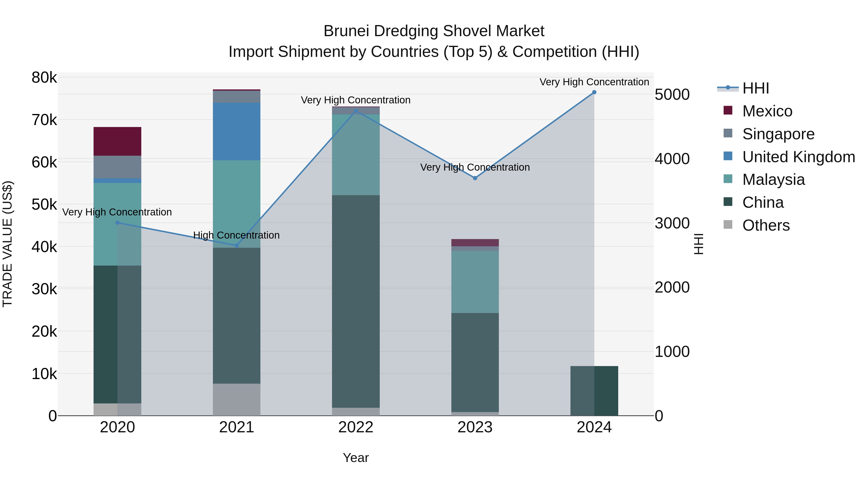Click the China segment of 2023 bar
The image size is (868, 488).
(475, 363)
